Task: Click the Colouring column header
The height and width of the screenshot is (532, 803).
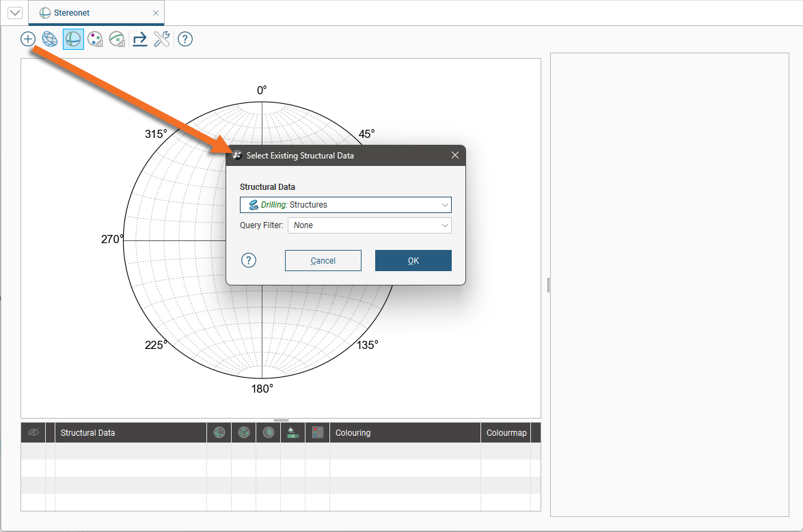Action: [x=353, y=433]
